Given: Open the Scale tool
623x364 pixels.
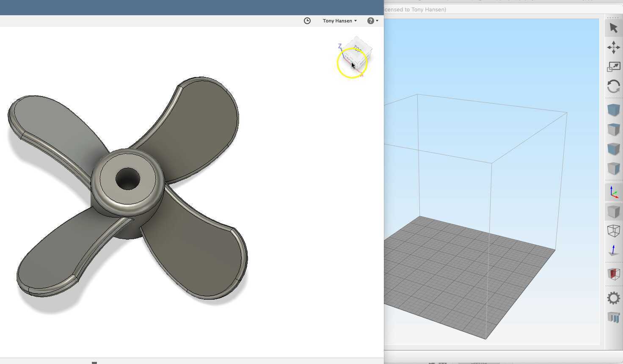Looking at the screenshot, I should [613, 66].
